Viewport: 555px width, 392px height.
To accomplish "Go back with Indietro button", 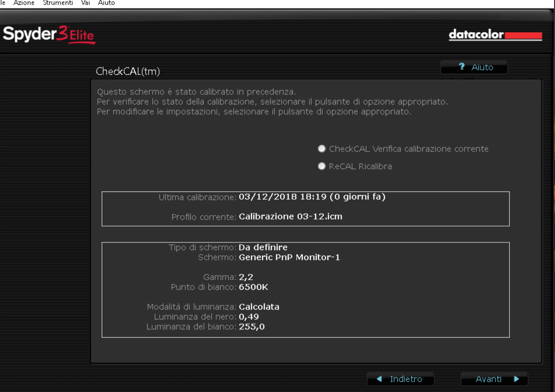I will pos(400,379).
